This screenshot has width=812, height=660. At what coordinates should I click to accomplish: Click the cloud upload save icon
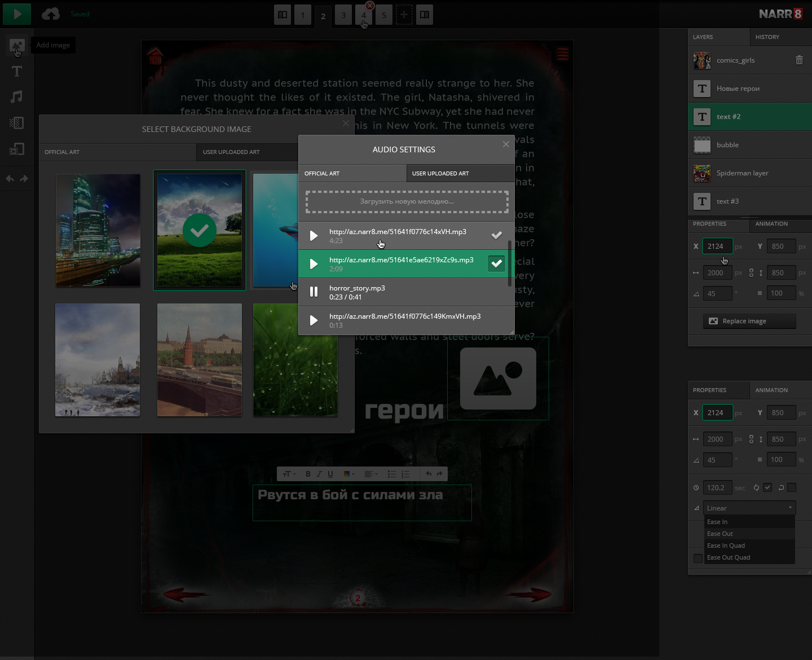(x=51, y=14)
